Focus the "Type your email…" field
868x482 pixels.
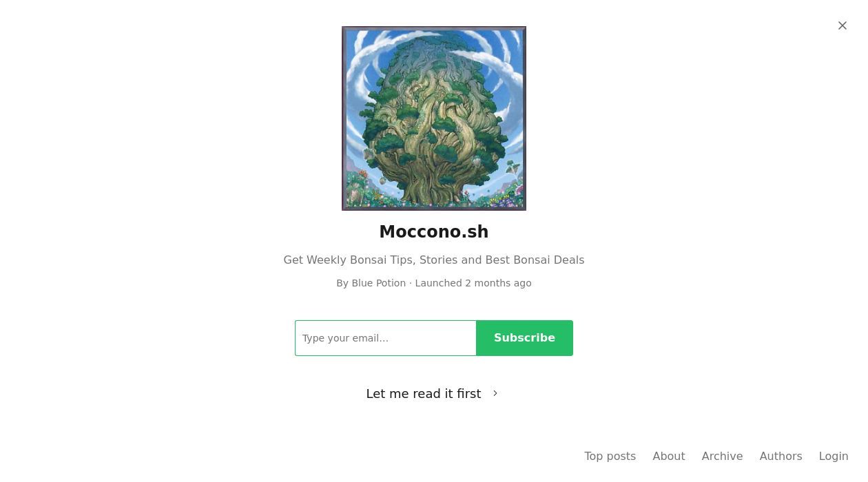pyautogui.click(x=386, y=338)
